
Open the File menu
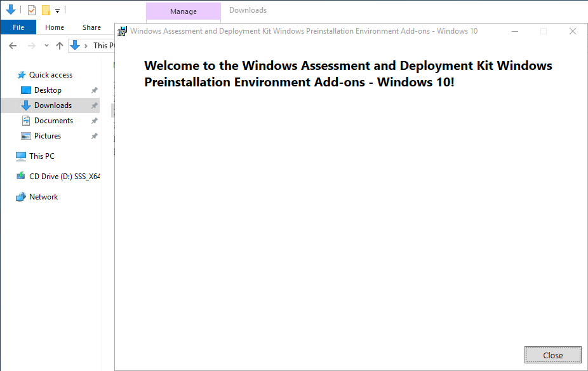pos(18,27)
